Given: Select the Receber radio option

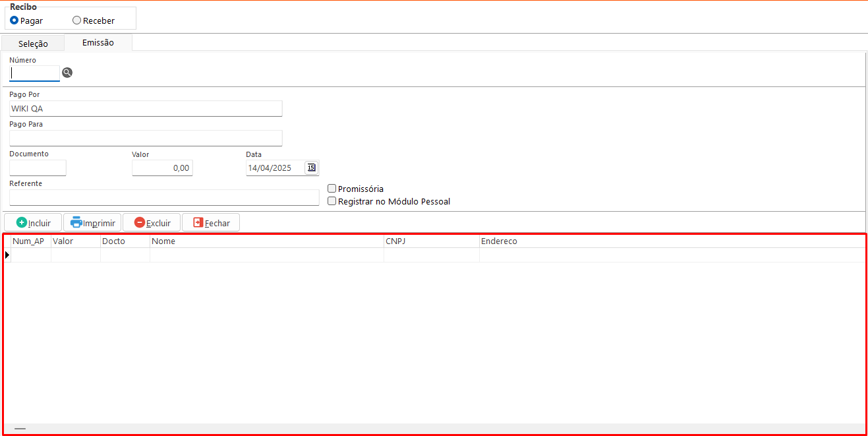Looking at the screenshot, I should [x=77, y=20].
